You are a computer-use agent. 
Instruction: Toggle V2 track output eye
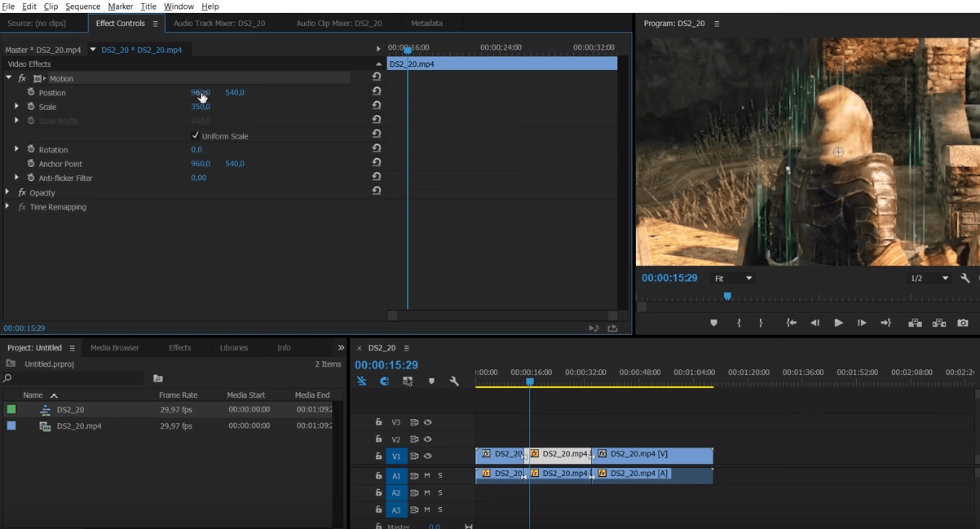click(x=427, y=439)
